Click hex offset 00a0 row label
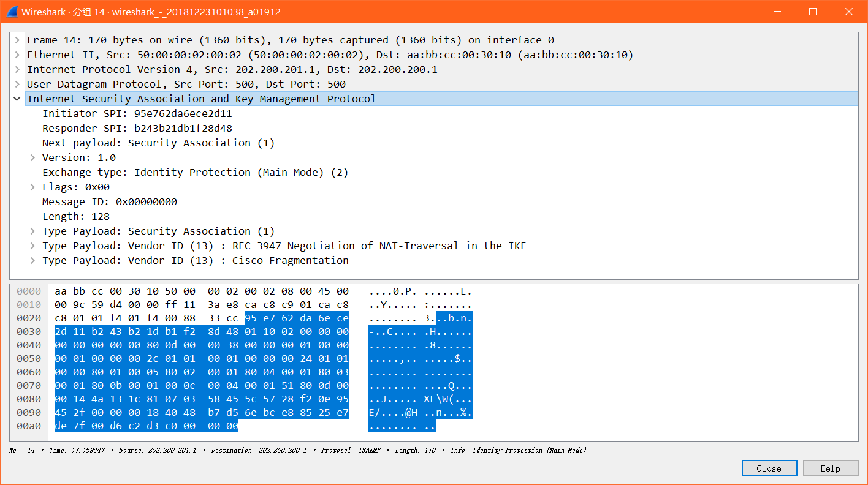 coord(29,426)
